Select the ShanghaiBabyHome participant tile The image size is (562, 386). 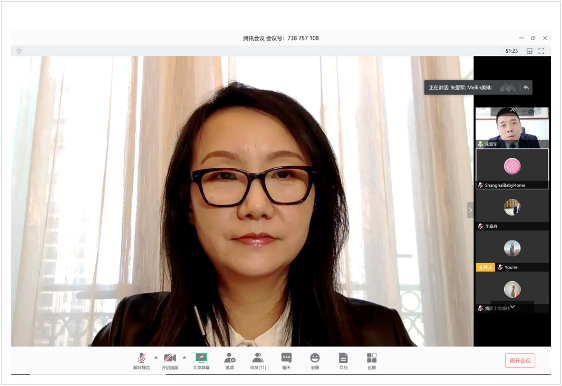pyautogui.click(x=512, y=169)
